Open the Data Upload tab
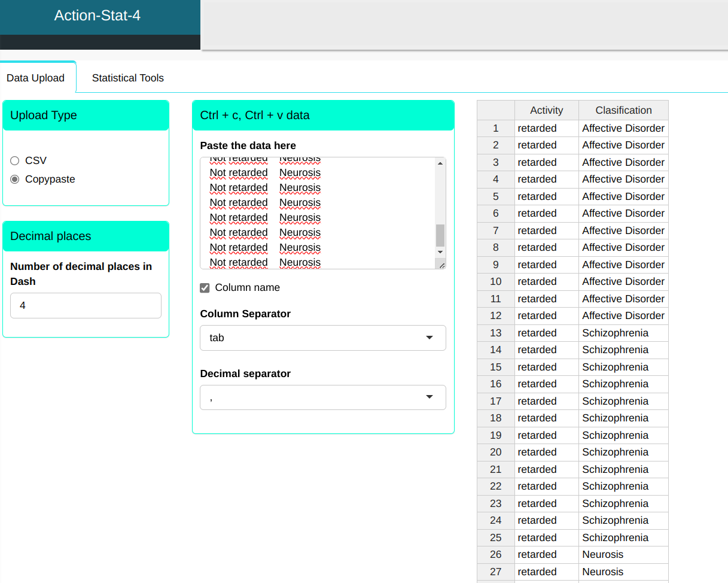 35,78
